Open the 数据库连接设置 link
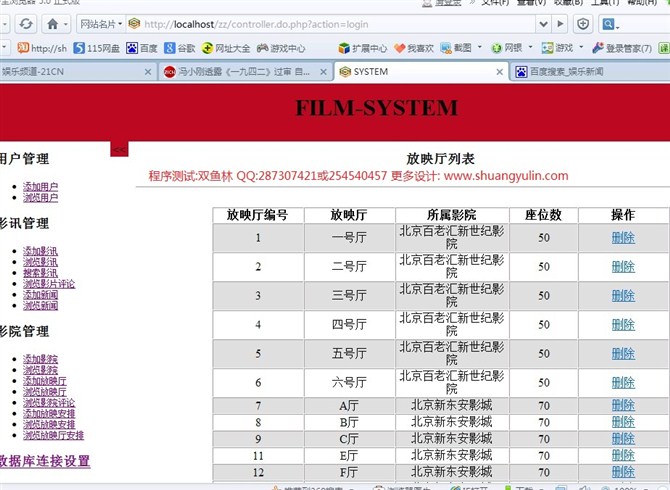Screen dimensions: 670x490 [x=45, y=461]
